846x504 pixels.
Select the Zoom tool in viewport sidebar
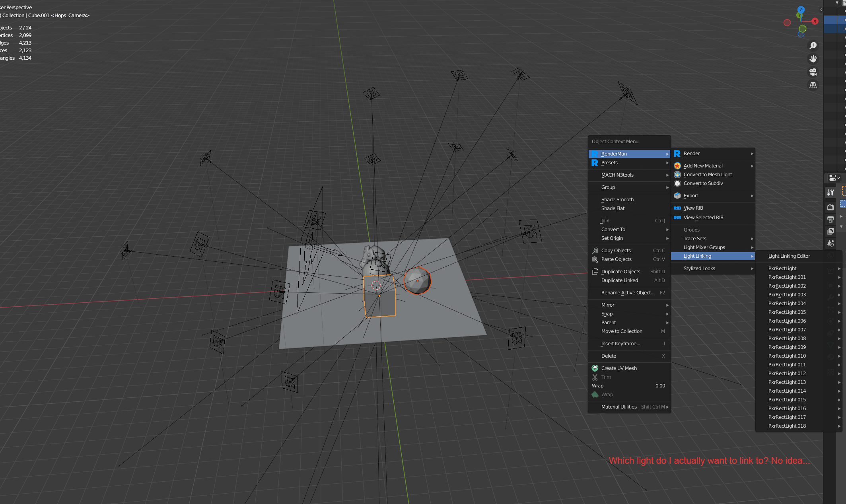[813, 45]
